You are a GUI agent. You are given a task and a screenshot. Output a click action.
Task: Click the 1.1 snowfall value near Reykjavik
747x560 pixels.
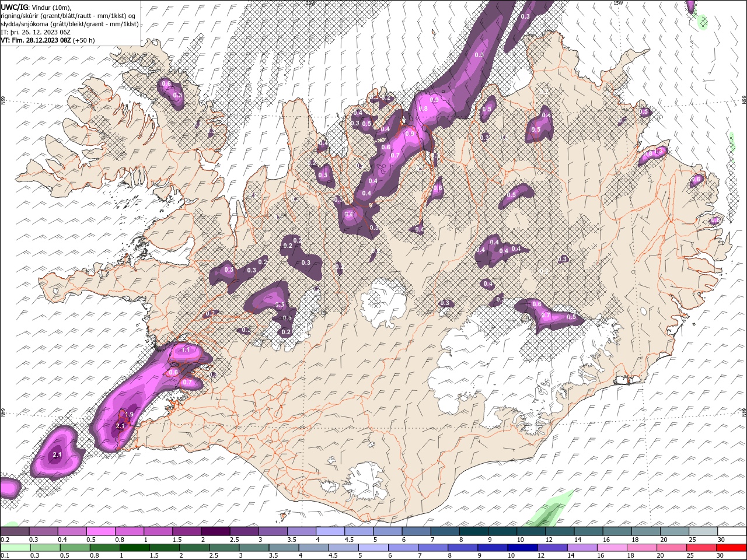pos(186,349)
